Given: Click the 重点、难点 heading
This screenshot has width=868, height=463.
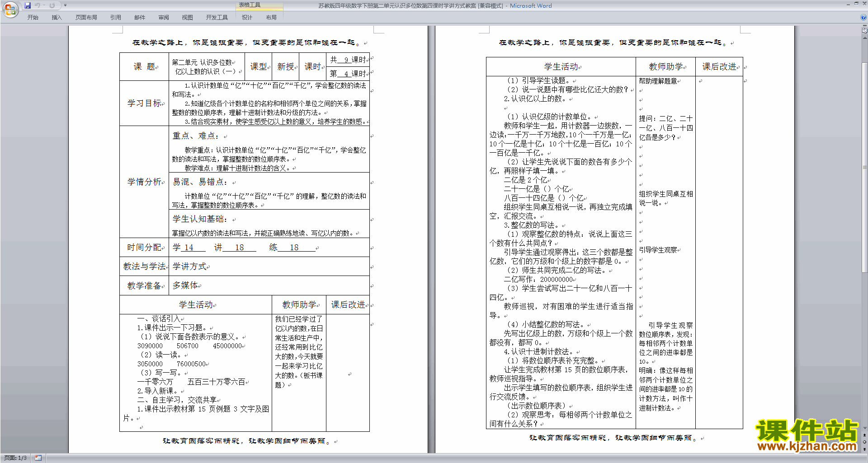Looking at the screenshot, I should click(195, 136).
